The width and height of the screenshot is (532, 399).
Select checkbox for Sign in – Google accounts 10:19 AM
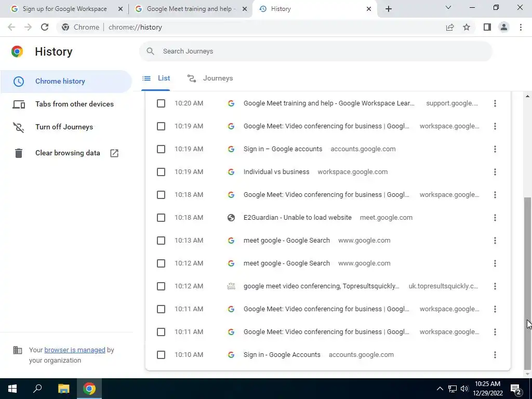[x=161, y=149]
